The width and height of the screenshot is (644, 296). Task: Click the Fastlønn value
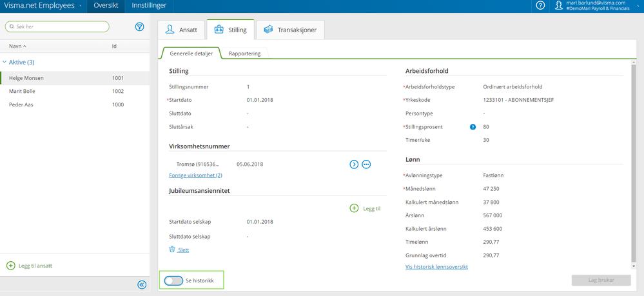[x=493, y=175]
